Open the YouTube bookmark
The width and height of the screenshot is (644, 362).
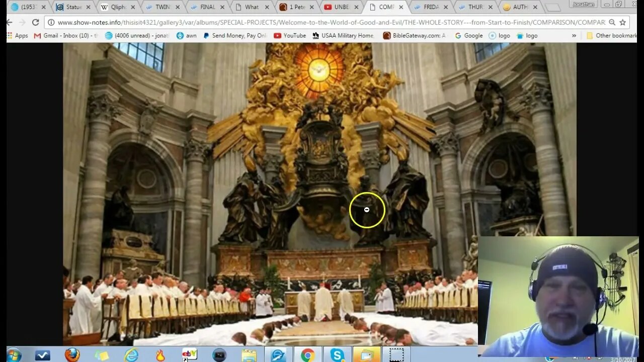coord(290,36)
